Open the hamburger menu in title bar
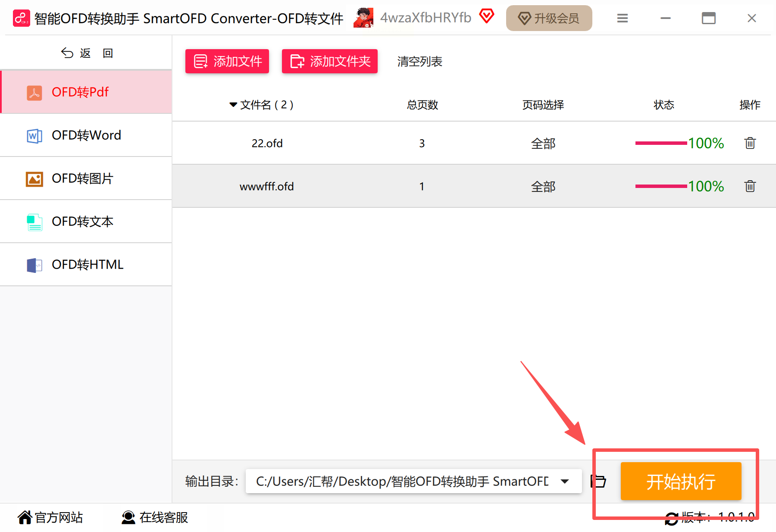The width and height of the screenshot is (776, 532). (622, 18)
